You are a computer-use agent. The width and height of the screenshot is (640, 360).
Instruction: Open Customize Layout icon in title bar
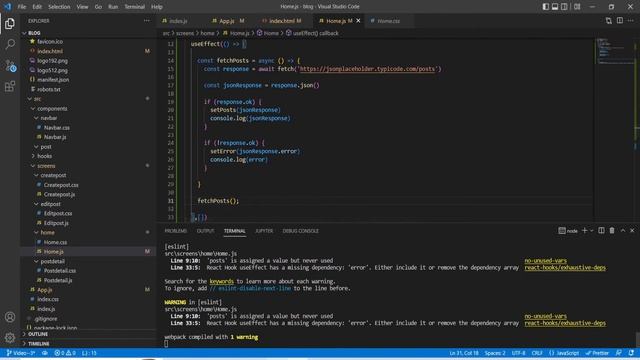(x=577, y=7)
